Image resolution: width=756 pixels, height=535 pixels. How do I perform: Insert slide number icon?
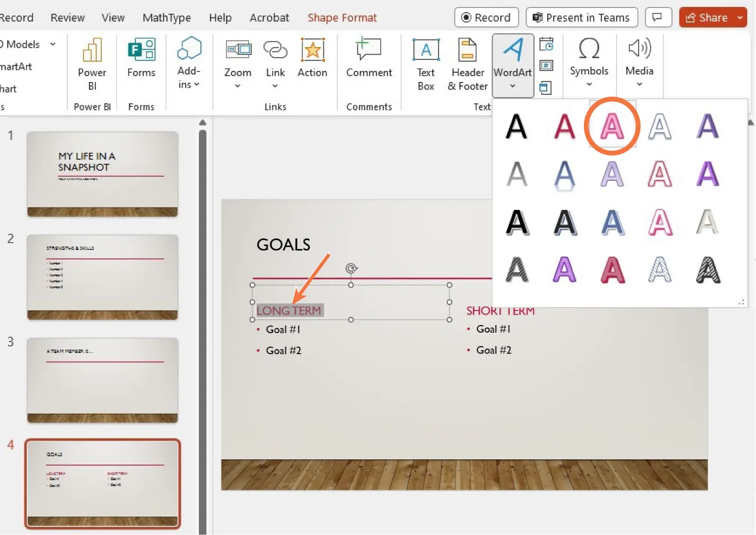(546, 66)
